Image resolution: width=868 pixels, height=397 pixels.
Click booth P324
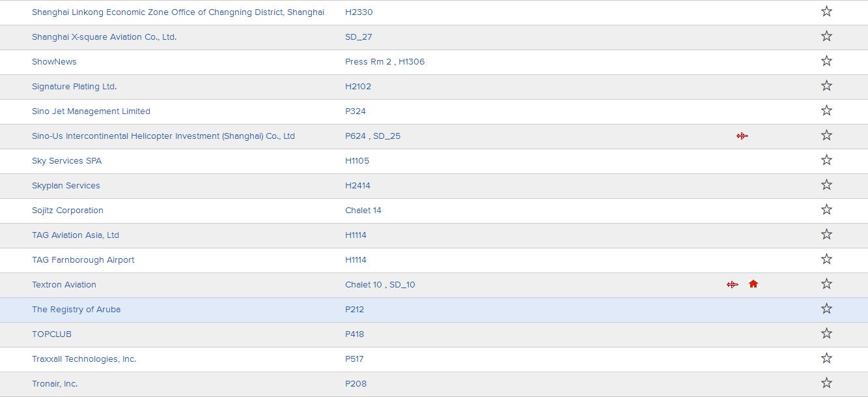pos(356,111)
